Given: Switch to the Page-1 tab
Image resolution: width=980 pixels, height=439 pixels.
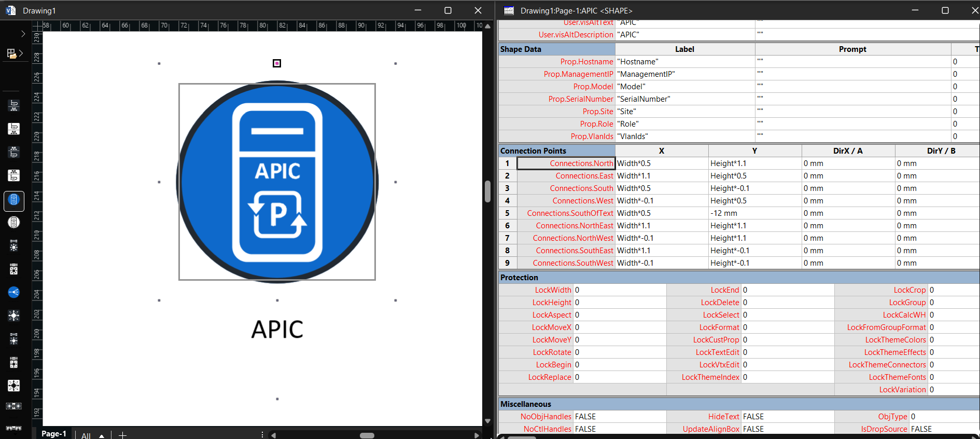Looking at the screenshot, I should coord(54,434).
